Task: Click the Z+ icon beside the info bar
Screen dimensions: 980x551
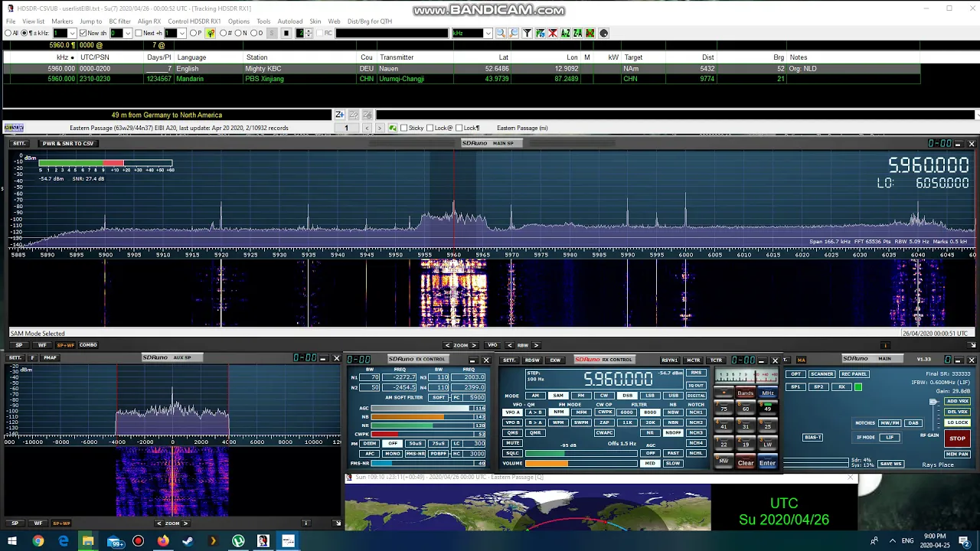Action: tap(339, 115)
